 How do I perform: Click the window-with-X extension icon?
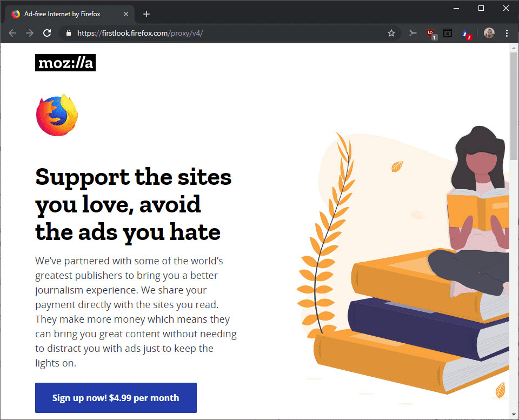pos(448,33)
